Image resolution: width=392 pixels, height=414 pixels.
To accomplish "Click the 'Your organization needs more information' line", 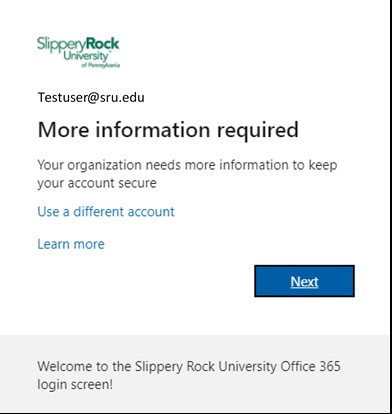I will pyautogui.click(x=187, y=165).
